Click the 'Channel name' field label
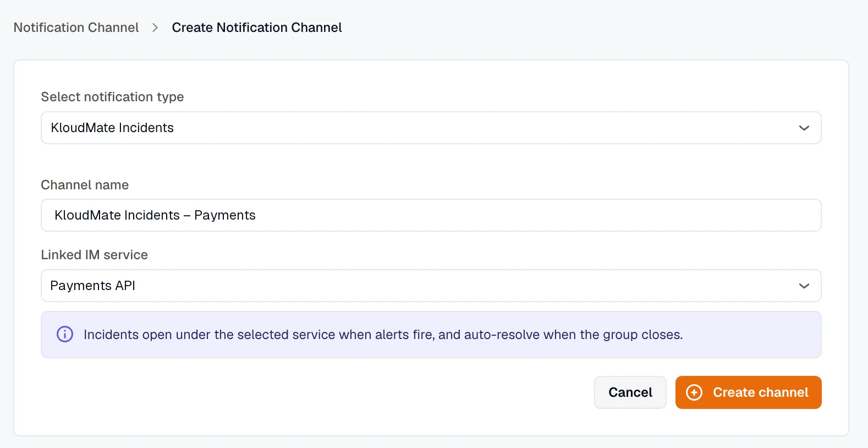Viewport: 868px width, 448px height. pos(85,185)
